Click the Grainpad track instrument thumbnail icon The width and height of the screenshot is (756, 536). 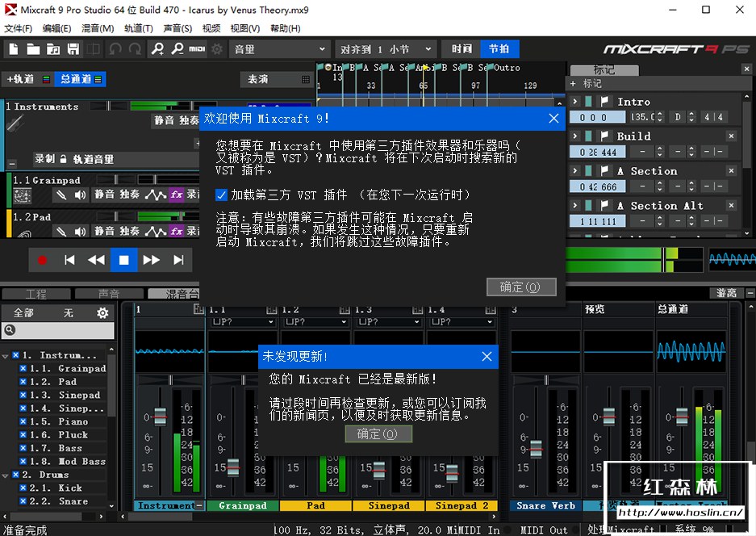[22, 195]
